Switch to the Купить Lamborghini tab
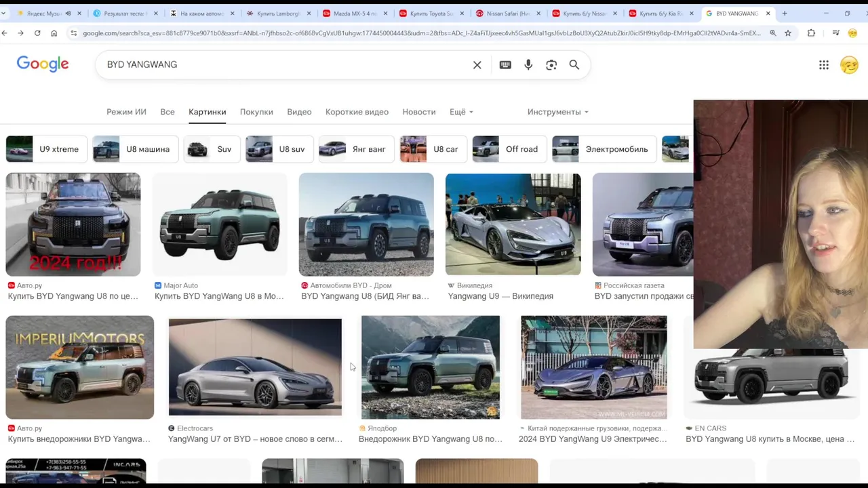The width and height of the screenshot is (868, 488). 277,13
